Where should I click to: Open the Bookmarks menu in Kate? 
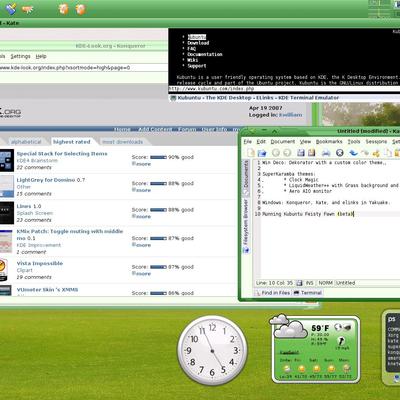tap(329, 142)
